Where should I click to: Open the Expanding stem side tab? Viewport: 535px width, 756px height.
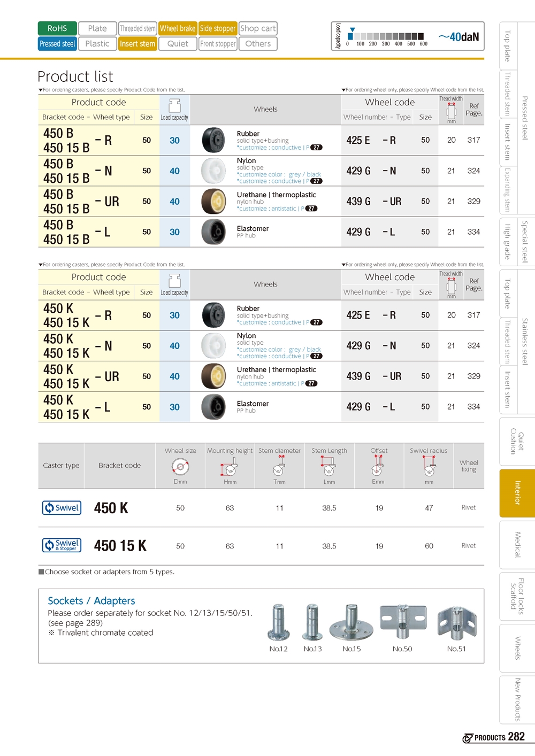coord(507,190)
